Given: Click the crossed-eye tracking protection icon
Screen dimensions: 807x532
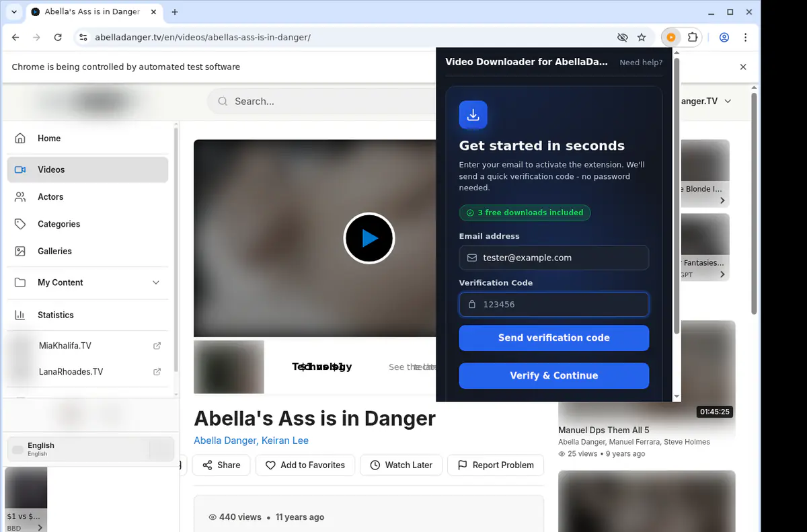Looking at the screenshot, I should (x=622, y=38).
